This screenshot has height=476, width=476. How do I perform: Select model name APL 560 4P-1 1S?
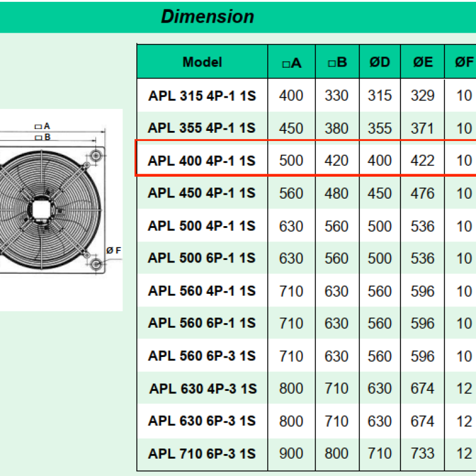click(x=202, y=291)
